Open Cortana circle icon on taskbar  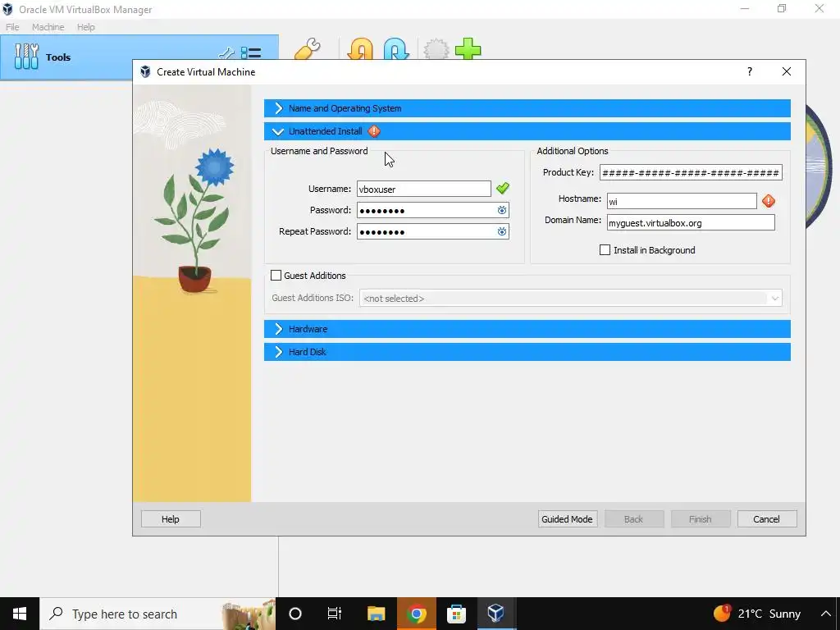(295, 614)
